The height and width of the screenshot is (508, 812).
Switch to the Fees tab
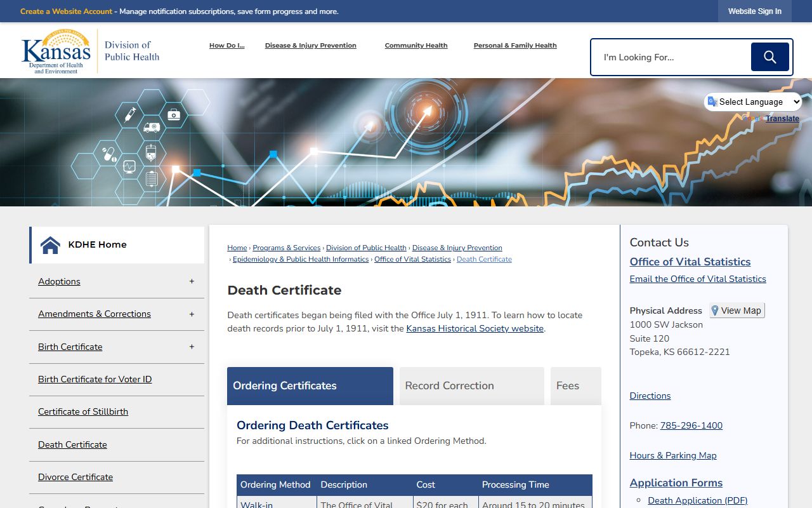[x=576, y=385]
